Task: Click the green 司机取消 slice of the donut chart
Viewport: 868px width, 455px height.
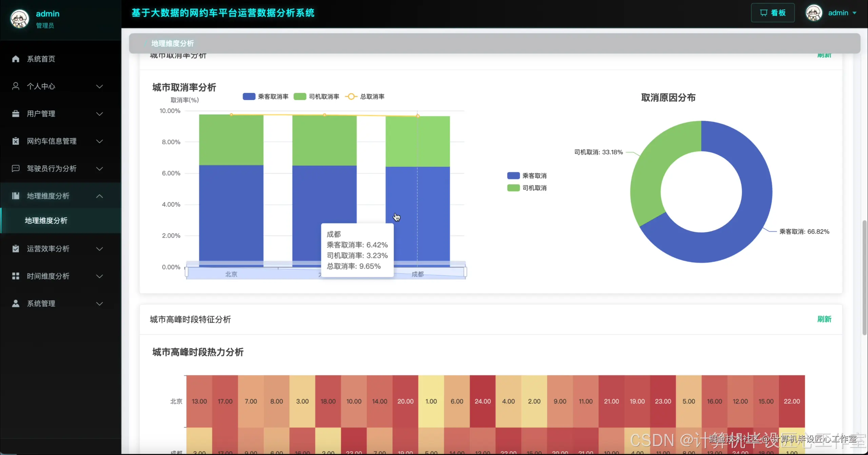Action: click(x=651, y=169)
